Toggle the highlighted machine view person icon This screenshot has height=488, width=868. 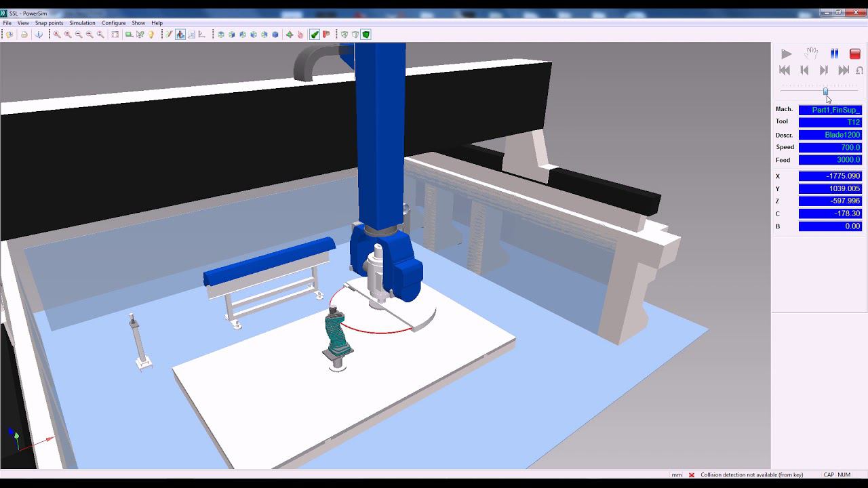(x=180, y=35)
